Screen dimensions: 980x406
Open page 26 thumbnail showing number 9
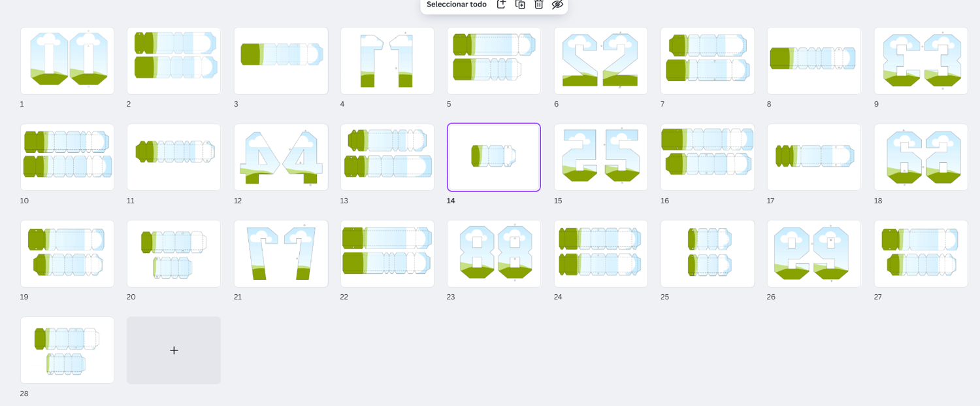(814, 254)
